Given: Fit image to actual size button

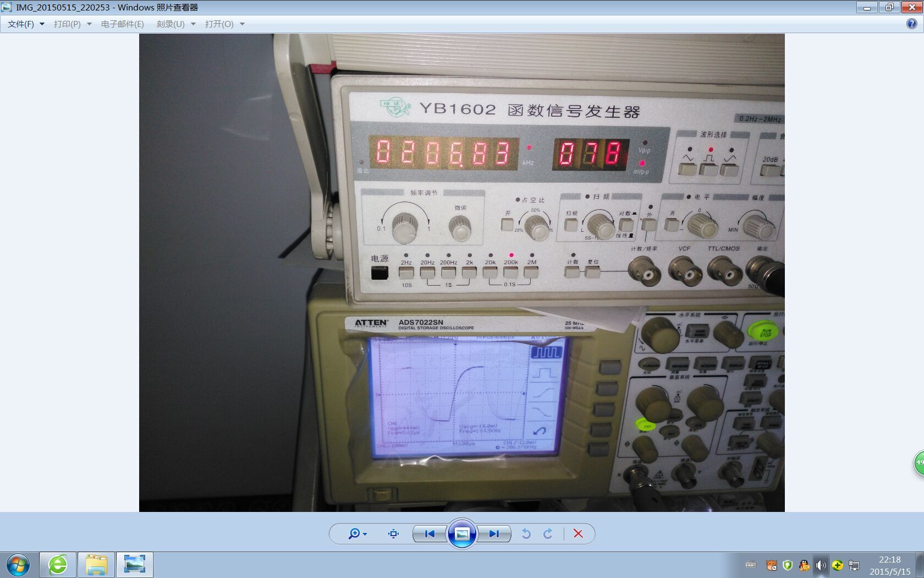Looking at the screenshot, I should (x=393, y=533).
